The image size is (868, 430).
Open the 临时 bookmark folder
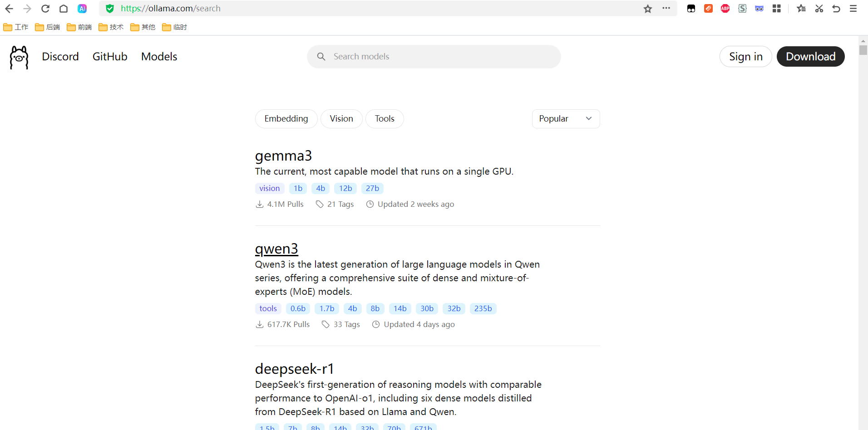coord(175,27)
